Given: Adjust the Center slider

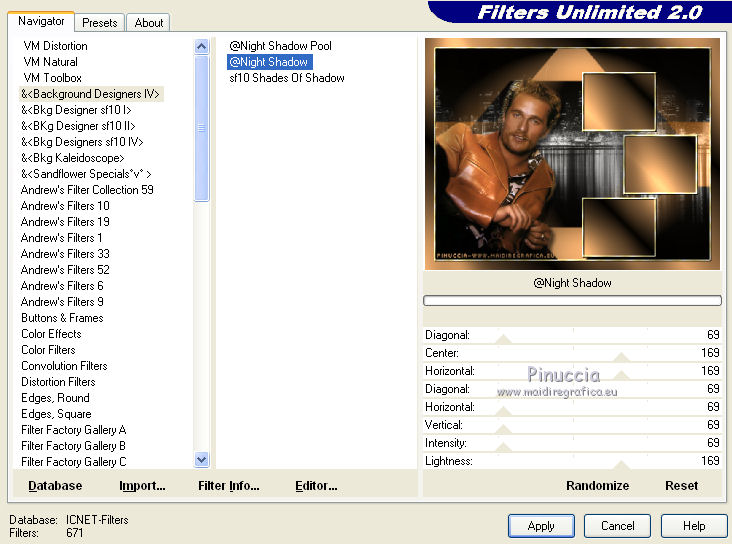Looking at the screenshot, I should coord(572,353).
